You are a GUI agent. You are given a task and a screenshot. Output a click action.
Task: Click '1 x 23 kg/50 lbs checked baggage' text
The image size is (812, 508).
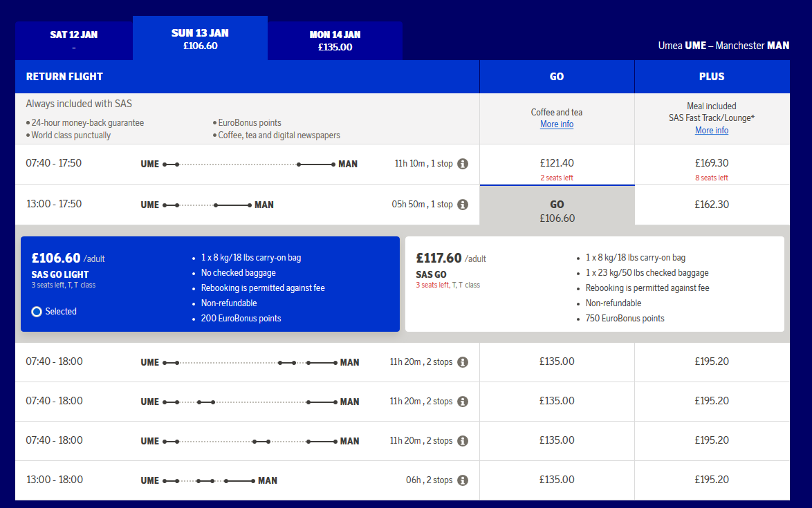point(647,272)
